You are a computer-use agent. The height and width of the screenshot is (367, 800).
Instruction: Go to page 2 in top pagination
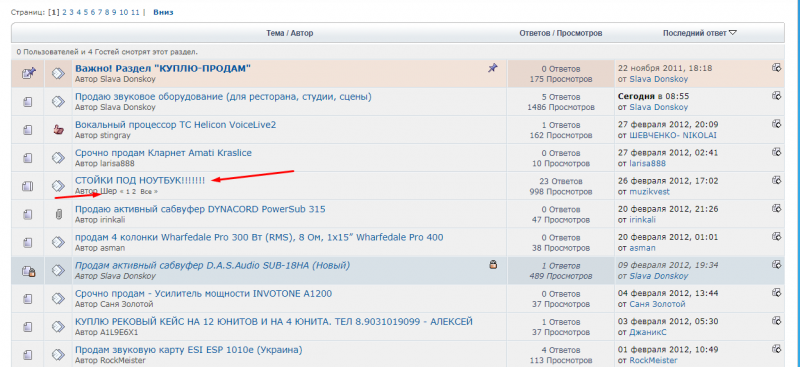(x=64, y=12)
